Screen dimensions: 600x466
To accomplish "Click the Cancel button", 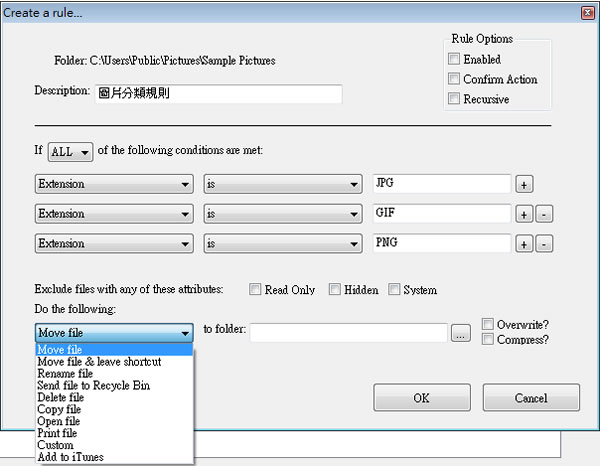I will (x=531, y=397).
